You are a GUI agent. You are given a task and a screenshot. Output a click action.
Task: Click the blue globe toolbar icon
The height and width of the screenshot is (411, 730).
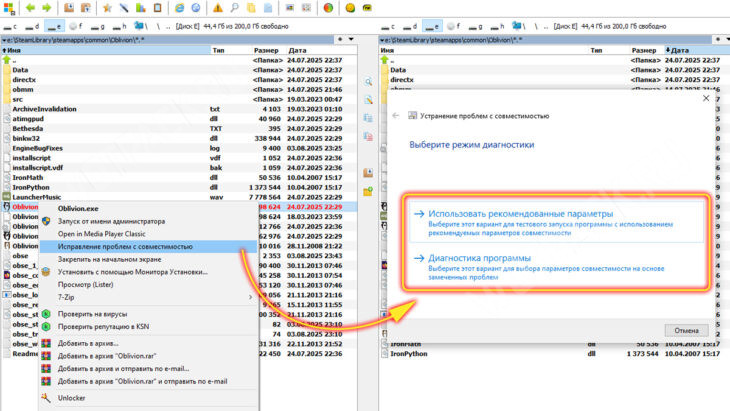pos(196,8)
